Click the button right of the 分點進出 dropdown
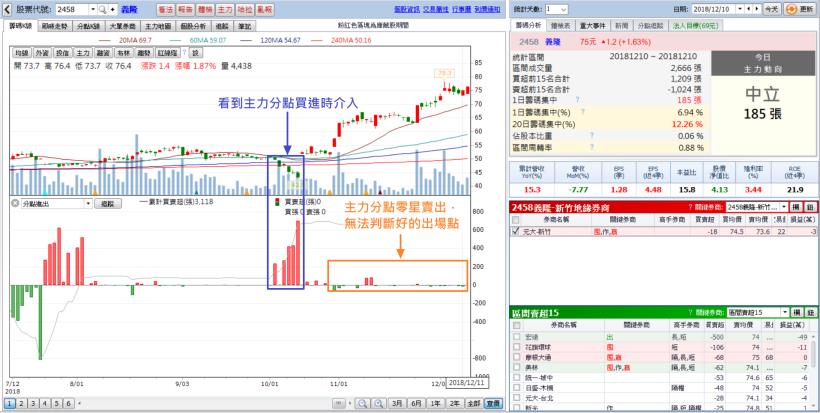 pos(107,204)
